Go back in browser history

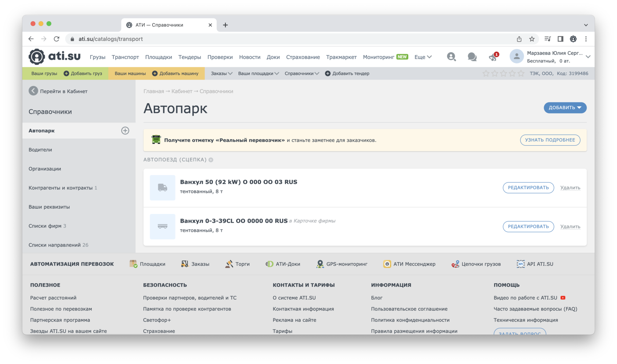tap(31, 39)
